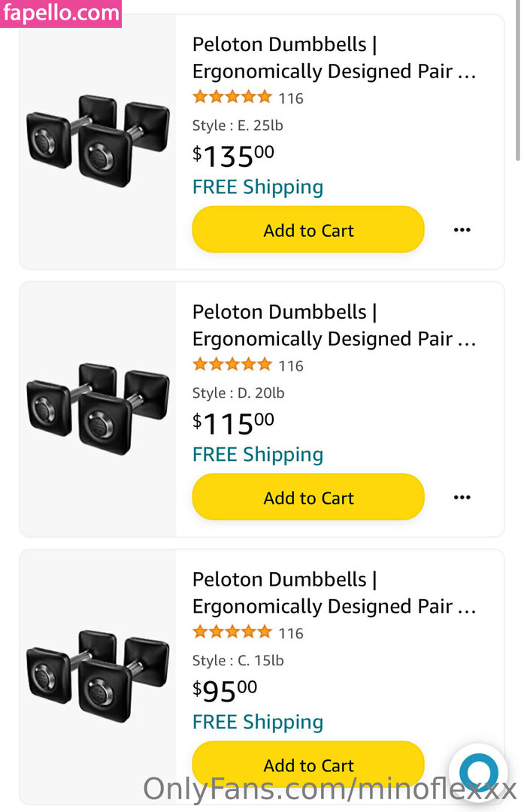Viewport: 524px width, 812px height.
Task: Open the 25lb Peloton Dumbbells product image
Action: 98,140
